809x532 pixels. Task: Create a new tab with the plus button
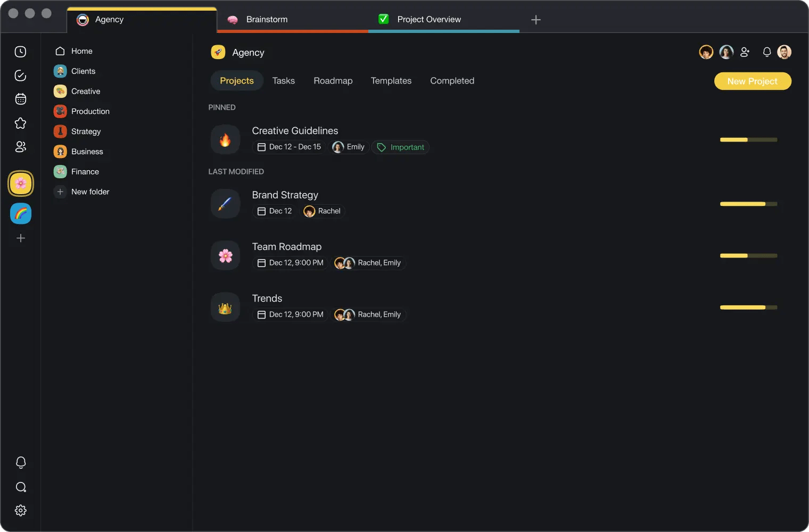coord(535,20)
